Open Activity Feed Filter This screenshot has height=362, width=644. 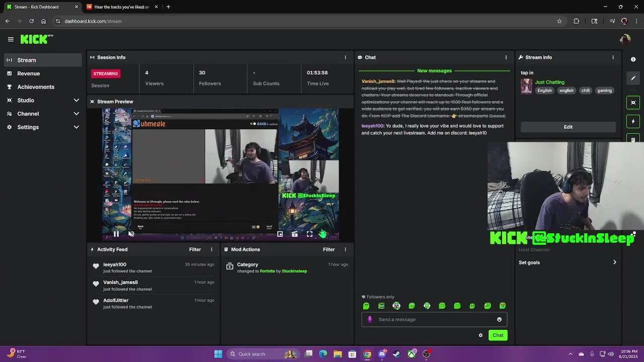pos(195,249)
